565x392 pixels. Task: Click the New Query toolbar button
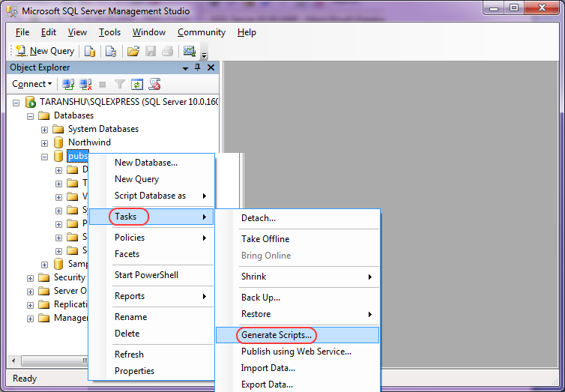(45, 51)
